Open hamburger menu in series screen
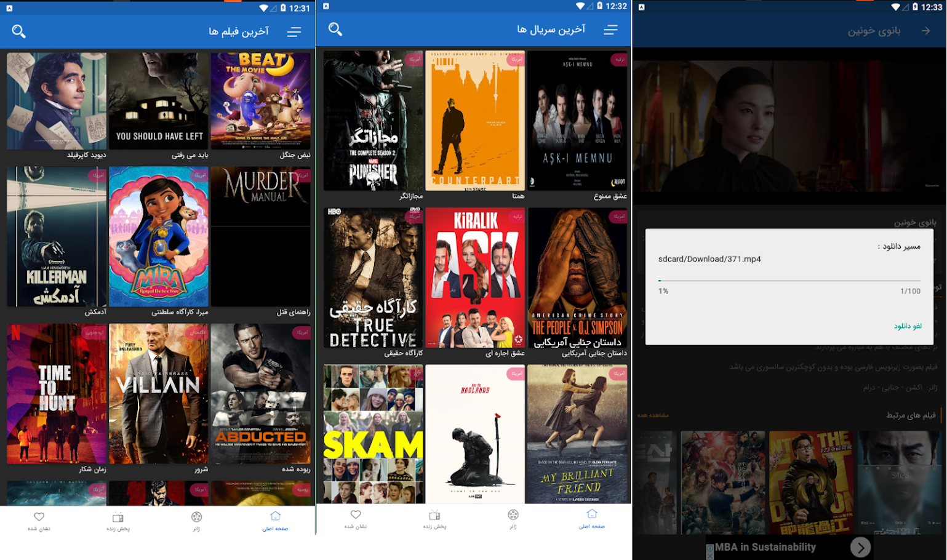Image resolution: width=947 pixels, height=560 pixels. click(610, 30)
